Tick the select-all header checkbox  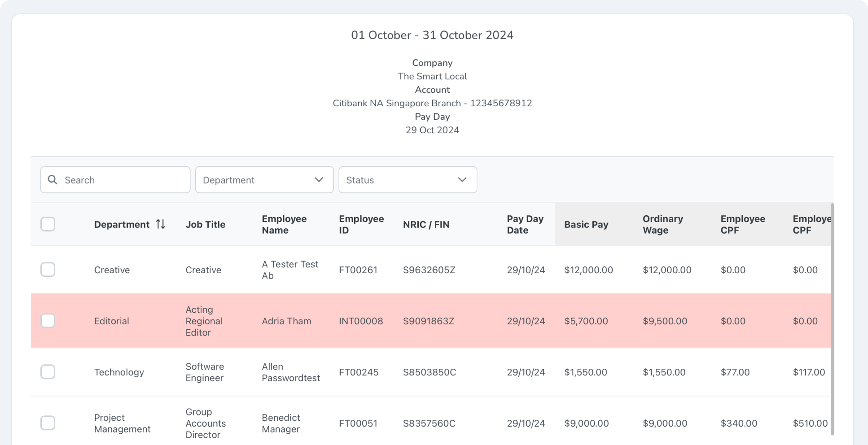point(48,224)
